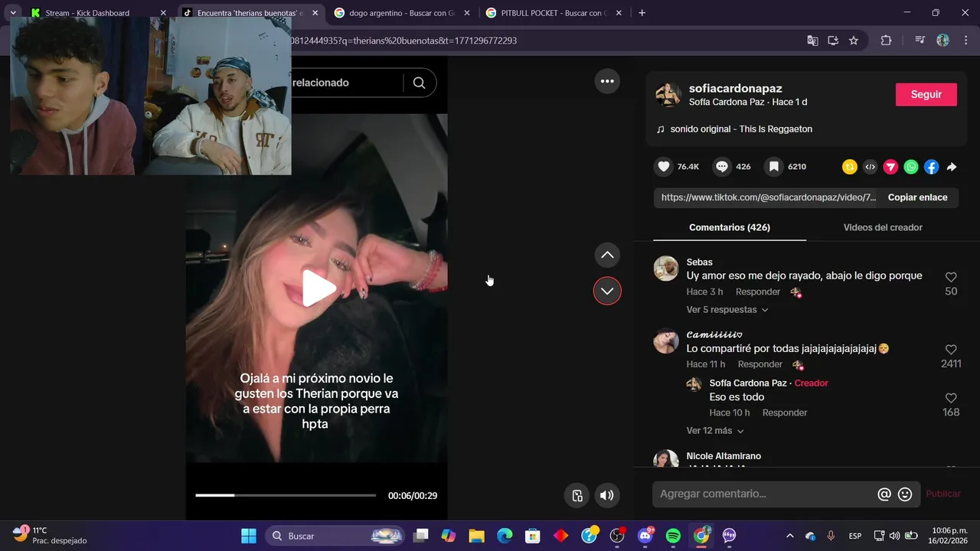This screenshot has width=980, height=551.
Task: Open more share options with the arrow icon
Action: pos(952,167)
